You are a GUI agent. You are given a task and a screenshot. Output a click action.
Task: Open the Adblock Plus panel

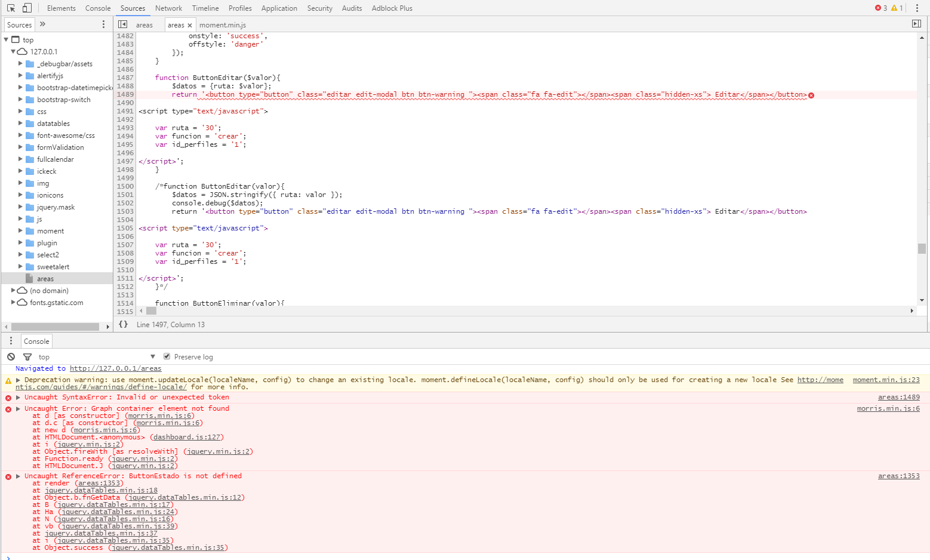click(x=392, y=8)
